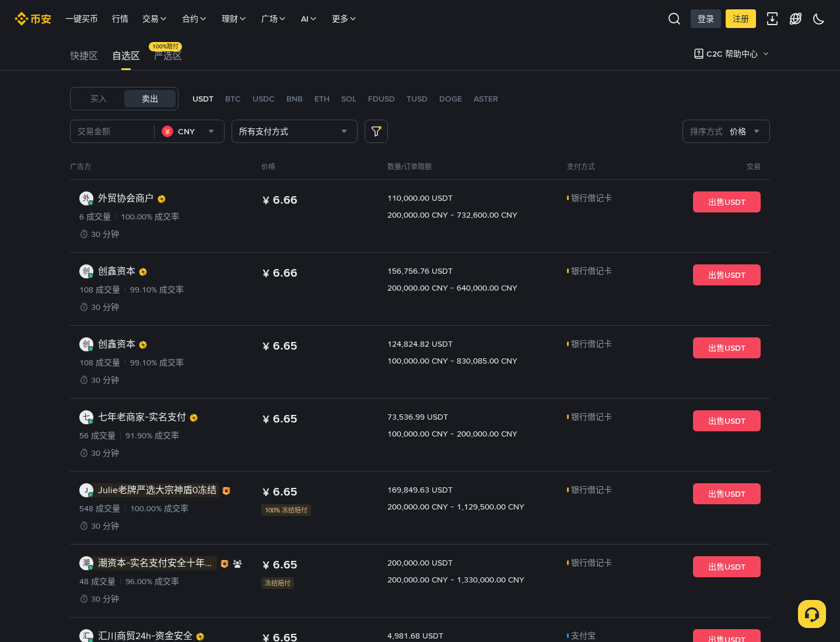This screenshot has height=642, width=840.
Task: Open merchant profile 汇川商贸24h-资金安全
Action: [x=145, y=636]
